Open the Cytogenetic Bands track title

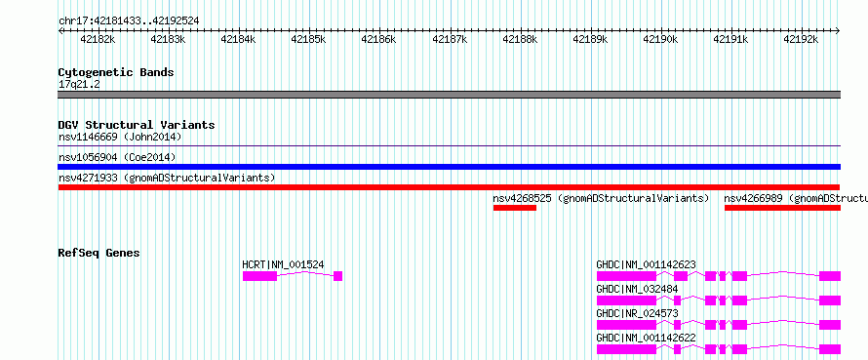[x=116, y=72]
